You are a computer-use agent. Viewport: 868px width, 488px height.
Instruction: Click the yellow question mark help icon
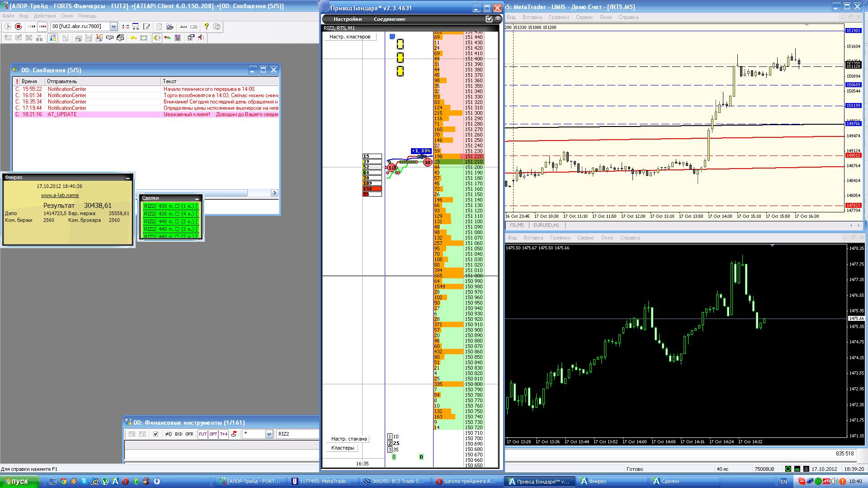[206, 27]
